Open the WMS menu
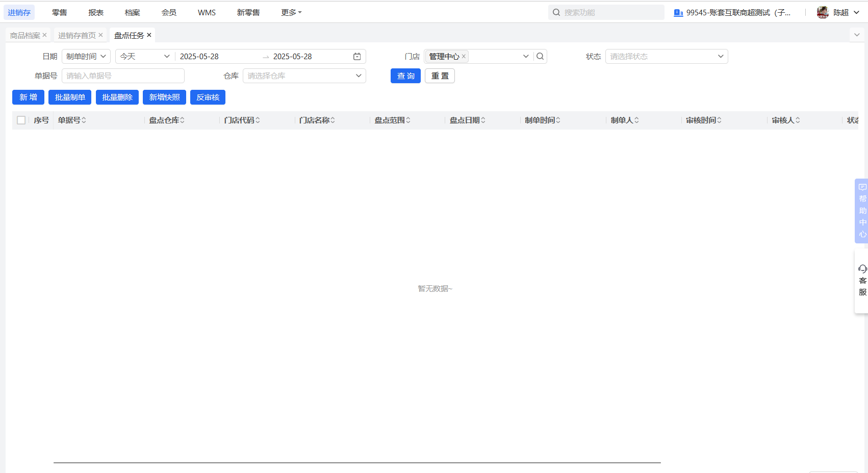Screen dimensions: 868x473 click(207, 12)
